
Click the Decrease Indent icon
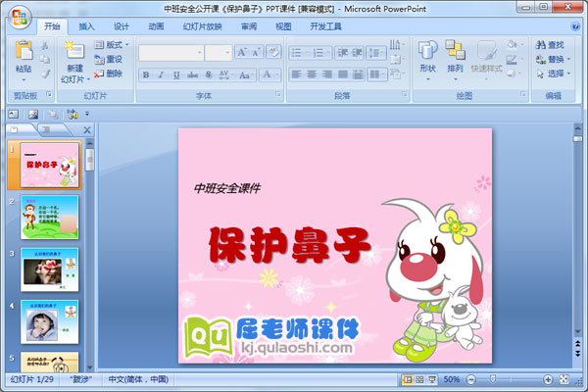click(342, 53)
